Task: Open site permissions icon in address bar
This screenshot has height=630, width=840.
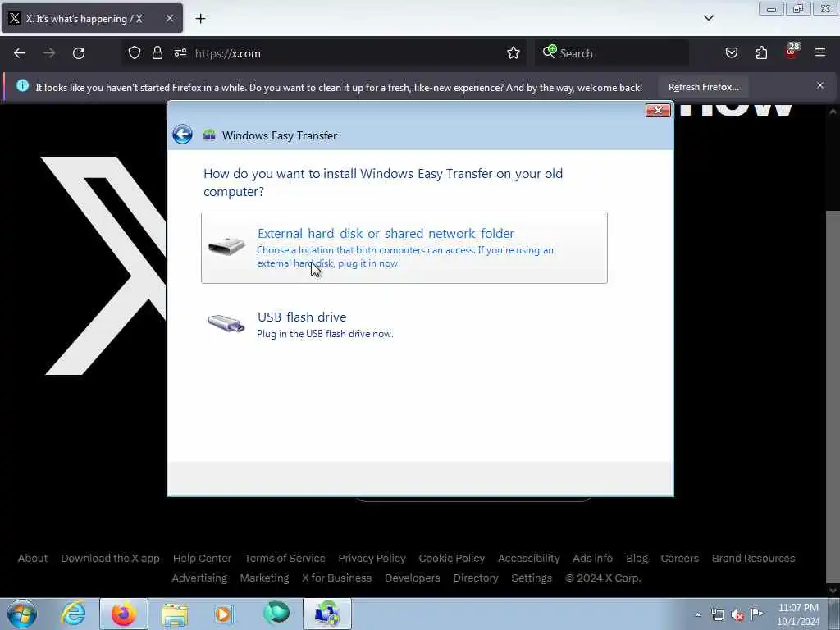Action: coord(180,53)
